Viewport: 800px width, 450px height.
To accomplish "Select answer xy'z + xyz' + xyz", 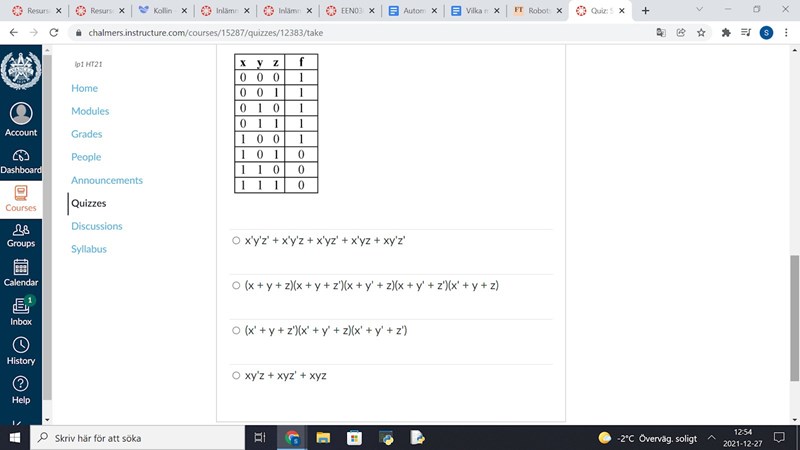I will point(236,376).
